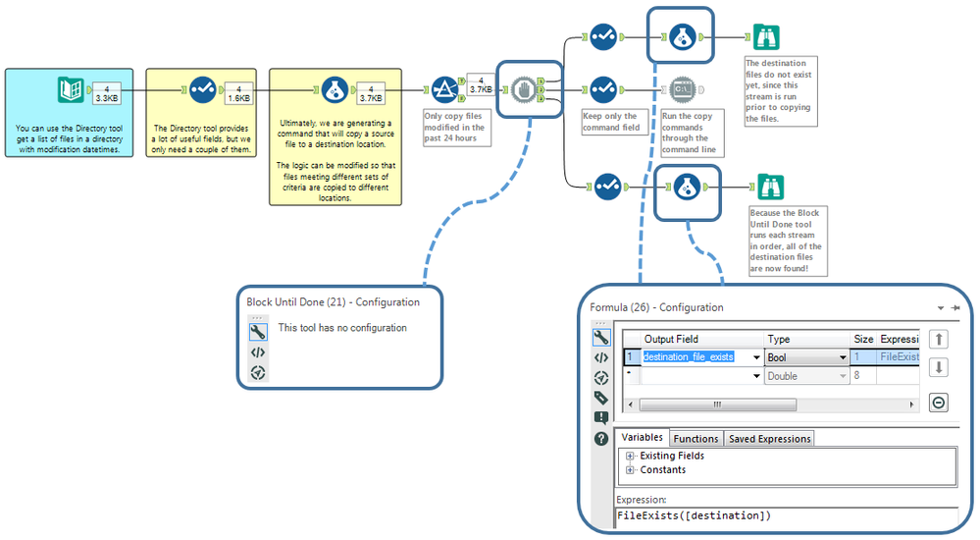Open the bottom Browse tool with binoculars
The width and height of the screenshot is (980, 540).
pyautogui.click(x=770, y=187)
